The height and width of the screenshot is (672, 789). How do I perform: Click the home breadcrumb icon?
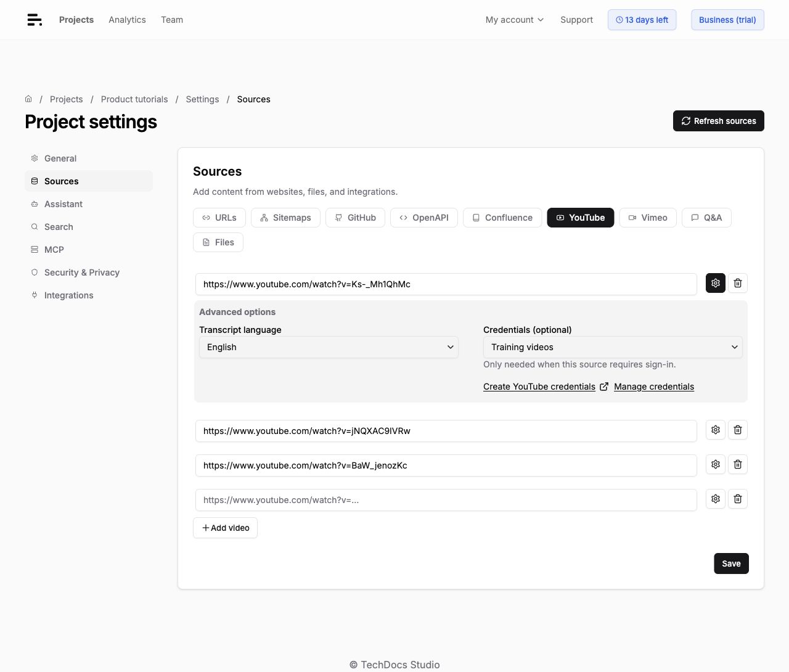click(28, 99)
